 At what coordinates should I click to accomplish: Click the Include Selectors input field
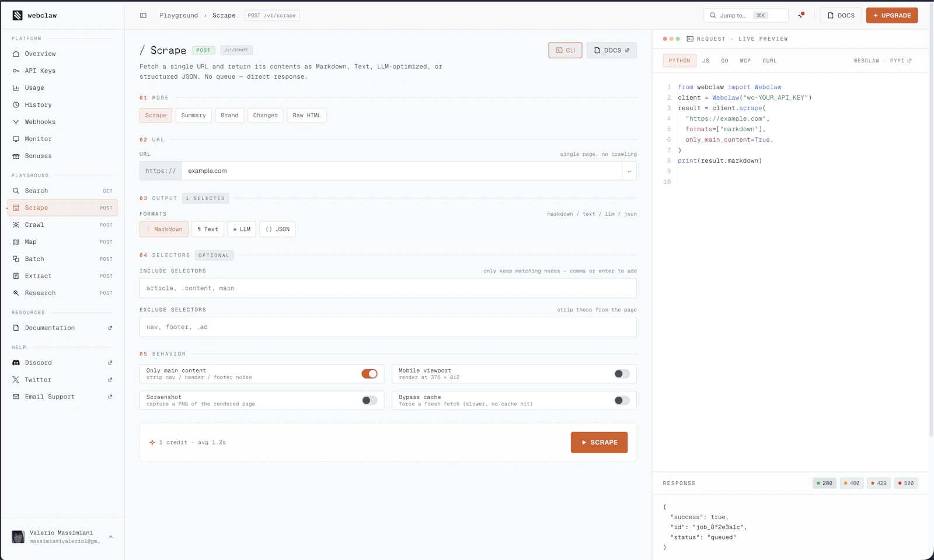[388, 288]
